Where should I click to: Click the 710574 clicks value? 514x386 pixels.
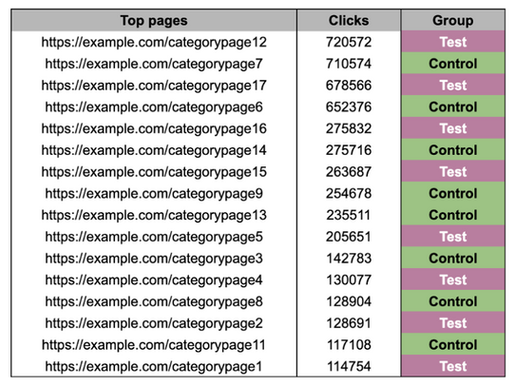(349, 64)
